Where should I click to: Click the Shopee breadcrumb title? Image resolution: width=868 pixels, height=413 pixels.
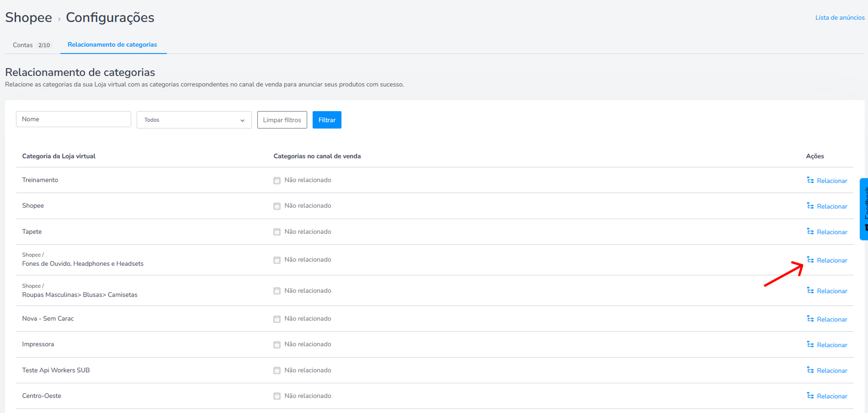[x=28, y=17]
